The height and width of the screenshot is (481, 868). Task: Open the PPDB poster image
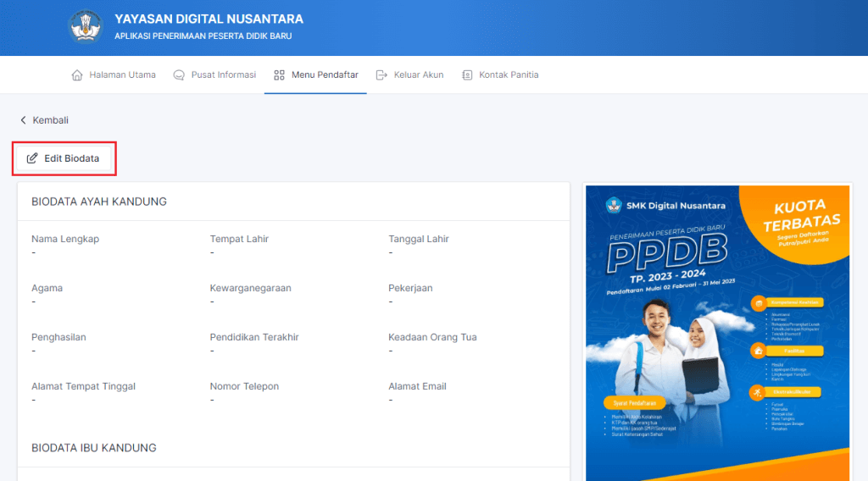click(x=717, y=332)
